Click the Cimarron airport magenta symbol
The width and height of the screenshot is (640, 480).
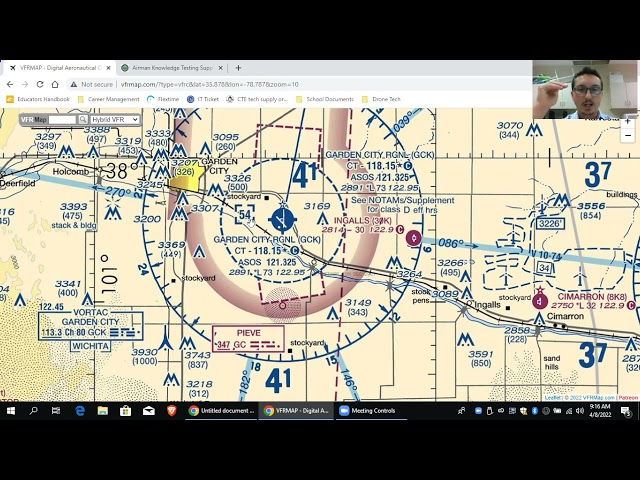click(540, 301)
